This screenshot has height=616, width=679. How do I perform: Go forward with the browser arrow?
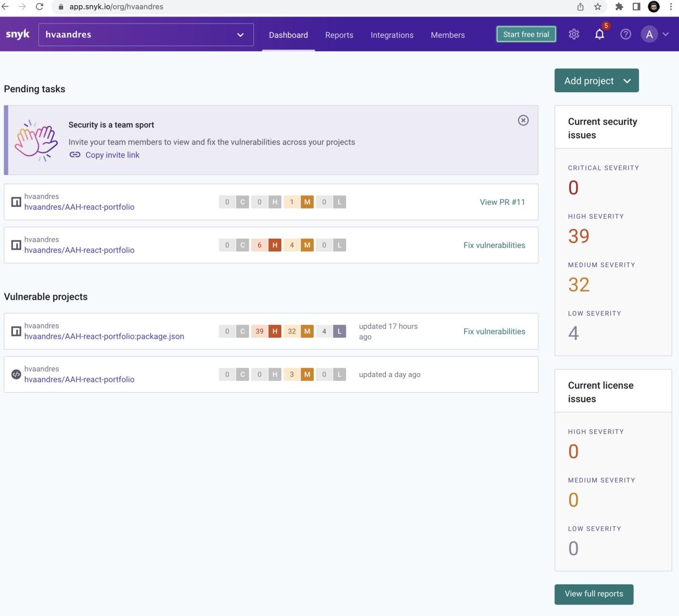pos(22,7)
